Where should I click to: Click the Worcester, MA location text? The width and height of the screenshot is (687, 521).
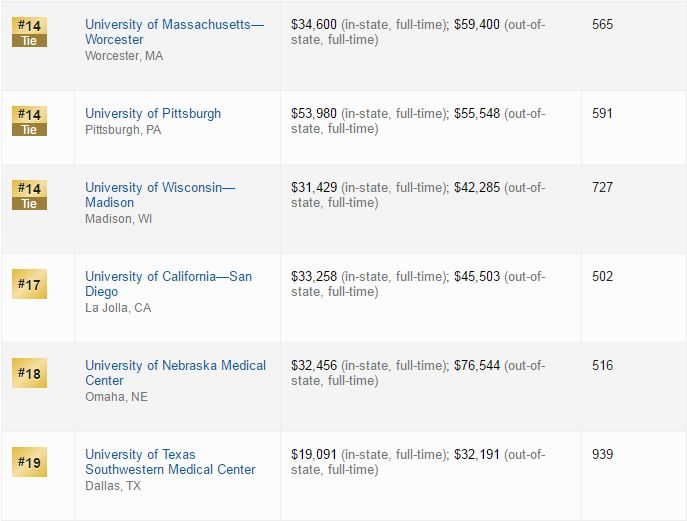point(124,56)
